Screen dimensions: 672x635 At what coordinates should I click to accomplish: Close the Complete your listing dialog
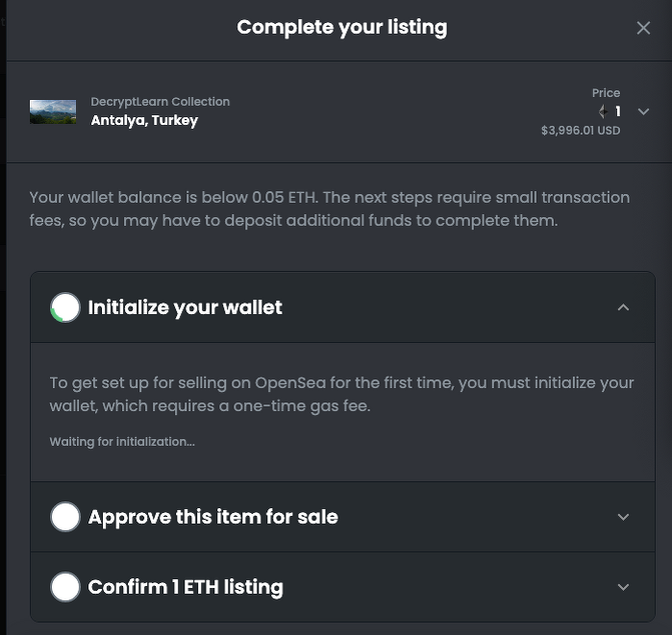click(x=643, y=28)
